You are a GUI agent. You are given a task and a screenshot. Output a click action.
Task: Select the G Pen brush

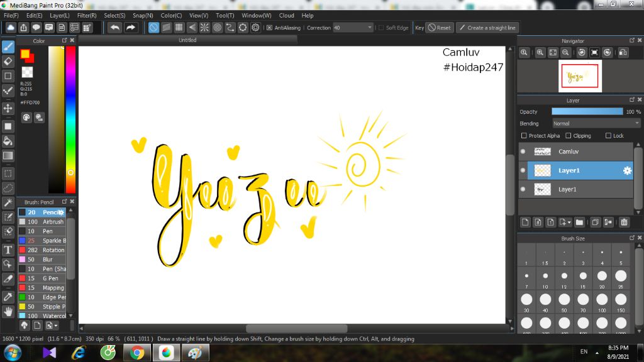tap(42, 278)
